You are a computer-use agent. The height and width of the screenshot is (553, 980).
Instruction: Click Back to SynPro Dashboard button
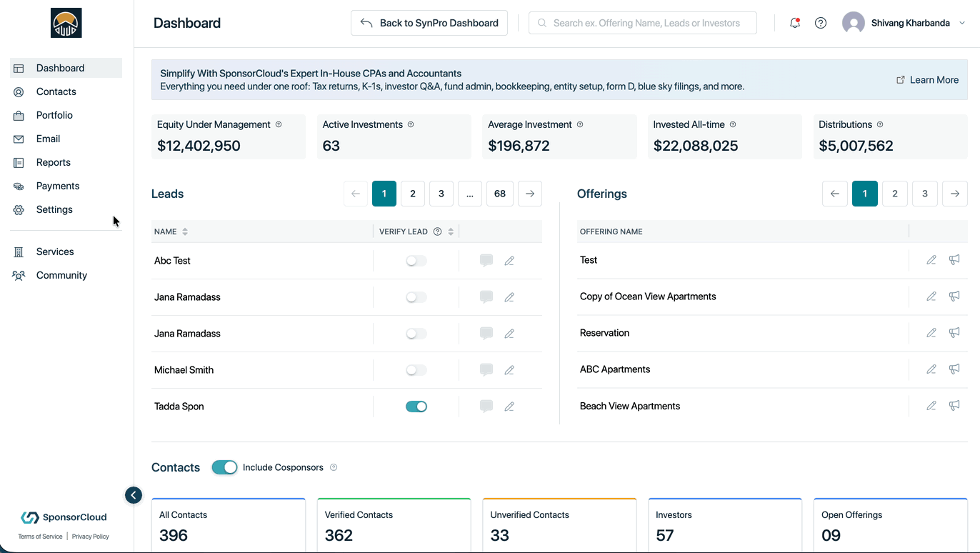click(x=429, y=23)
